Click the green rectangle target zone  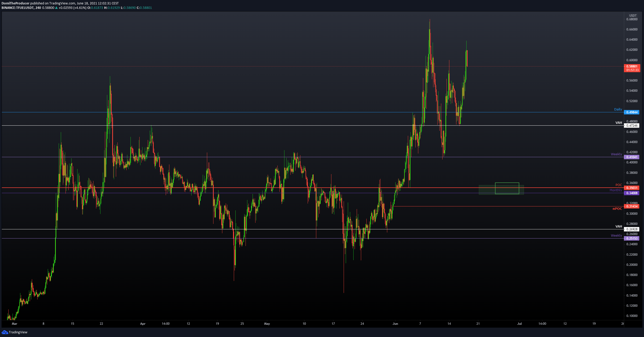507,188
